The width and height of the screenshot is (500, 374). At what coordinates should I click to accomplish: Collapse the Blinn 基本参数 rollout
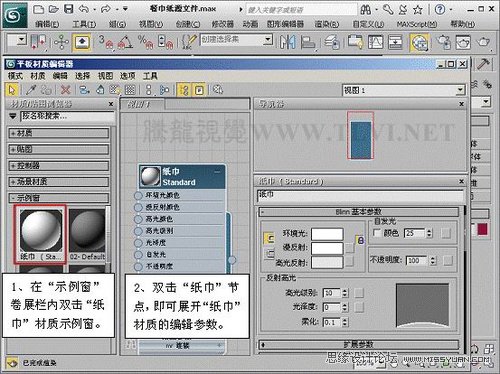click(359, 212)
